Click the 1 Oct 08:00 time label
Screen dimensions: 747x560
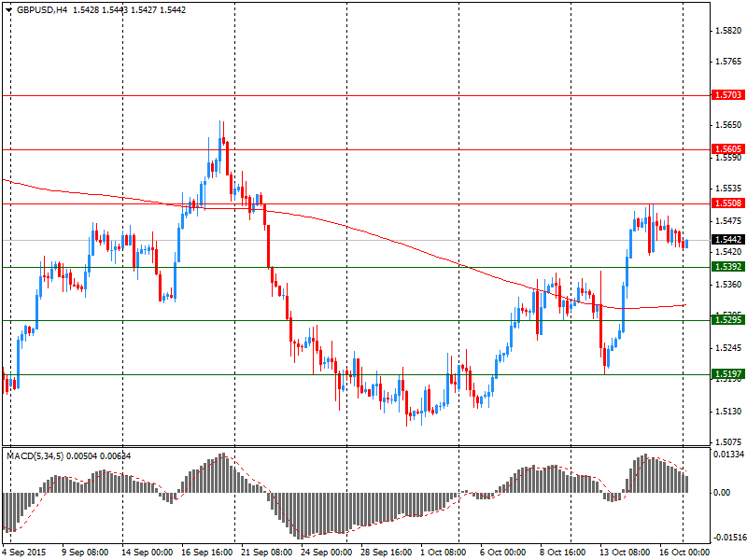(444, 553)
